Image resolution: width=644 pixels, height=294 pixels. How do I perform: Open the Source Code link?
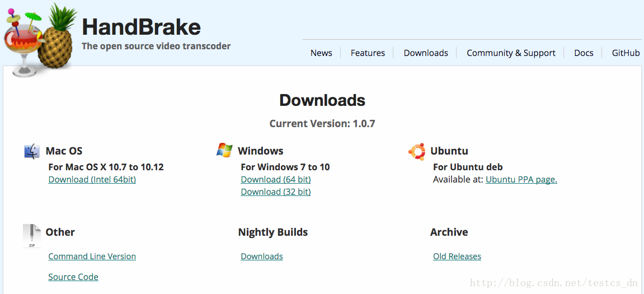(x=73, y=277)
